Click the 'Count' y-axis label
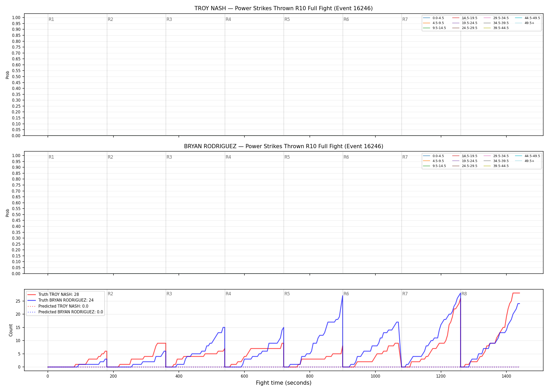Image resolution: width=549 pixels, height=392 pixels. tap(11, 330)
